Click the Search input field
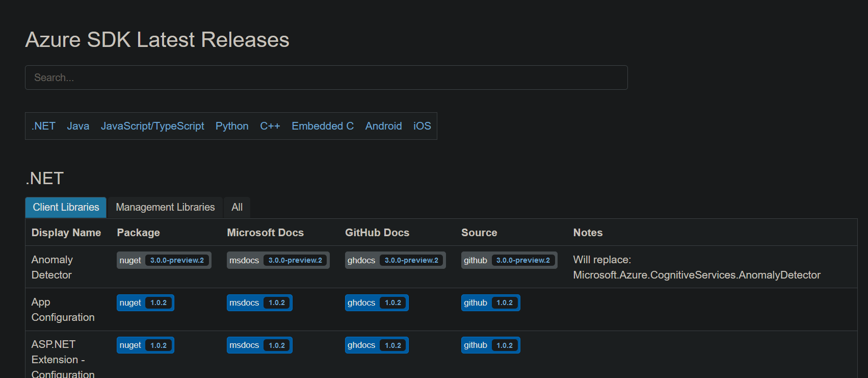Screen dimensions: 868x378 tap(326, 78)
